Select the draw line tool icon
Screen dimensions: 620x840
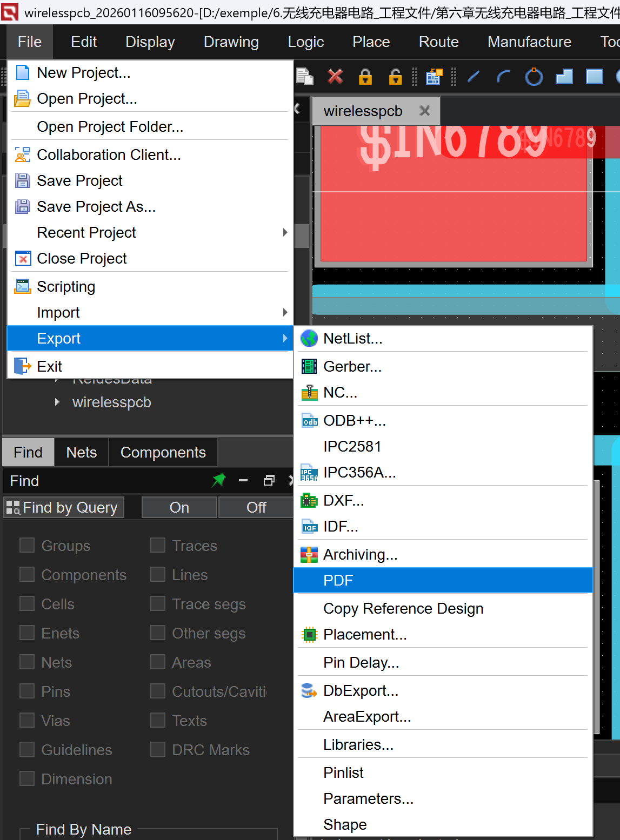coord(474,77)
